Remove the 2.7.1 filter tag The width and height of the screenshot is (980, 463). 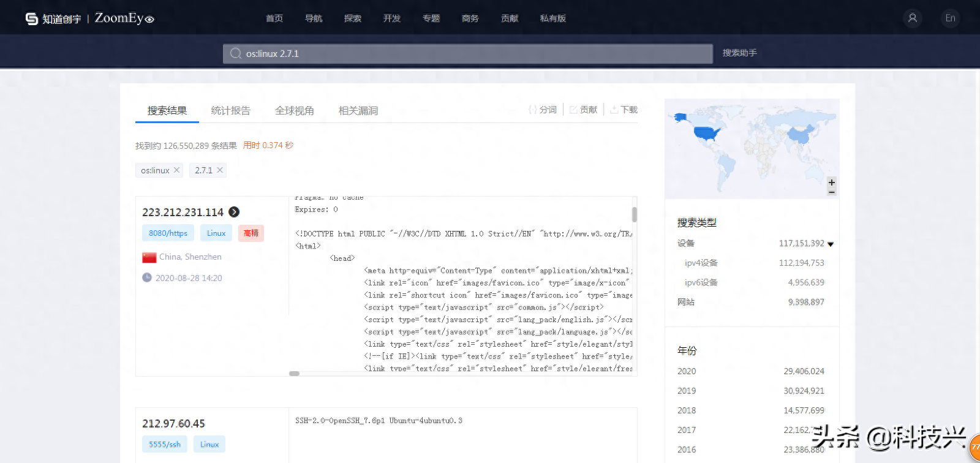pos(220,170)
